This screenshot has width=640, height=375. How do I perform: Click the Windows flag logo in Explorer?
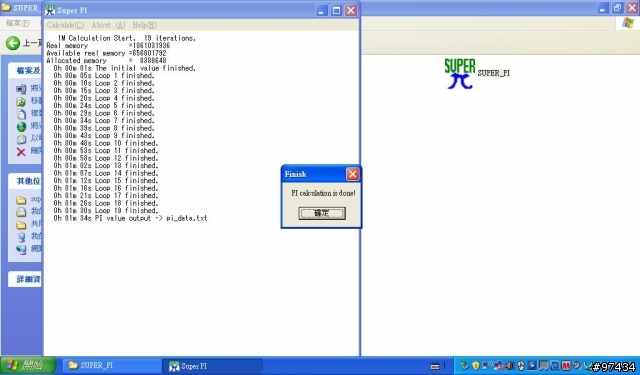point(628,23)
